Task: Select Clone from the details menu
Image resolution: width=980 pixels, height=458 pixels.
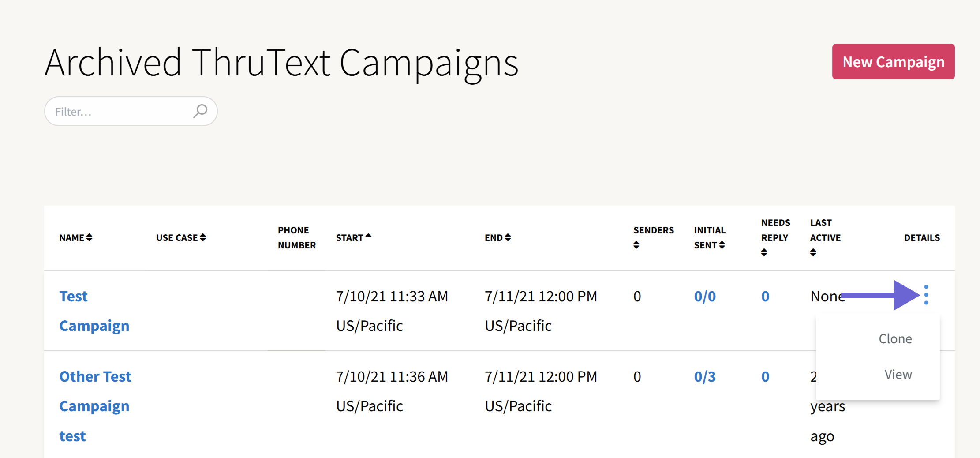Action: click(895, 338)
